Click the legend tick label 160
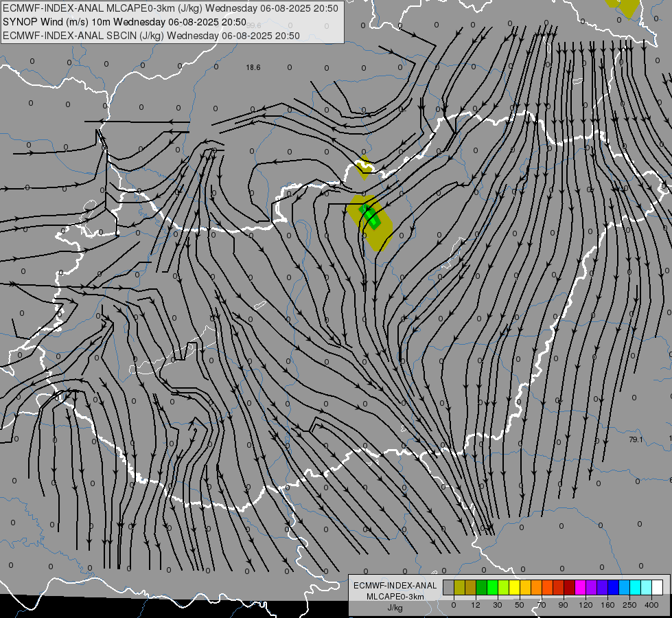The width and height of the screenshot is (672, 618). [x=607, y=605]
